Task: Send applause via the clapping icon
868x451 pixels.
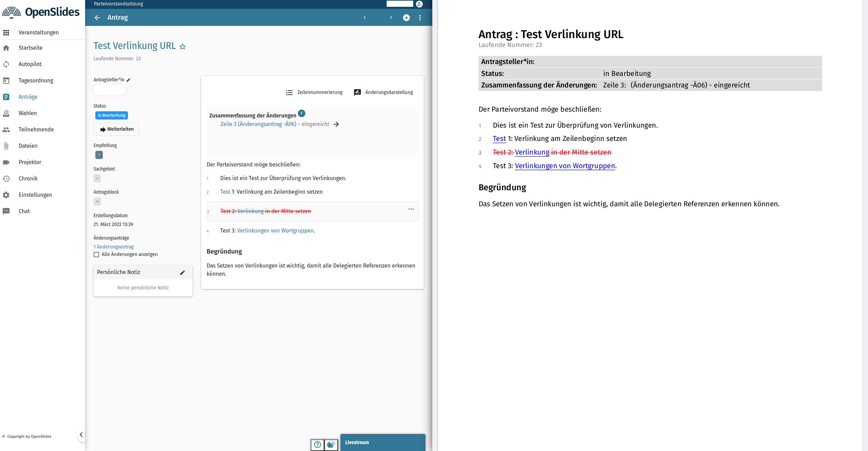Action: 330,445
